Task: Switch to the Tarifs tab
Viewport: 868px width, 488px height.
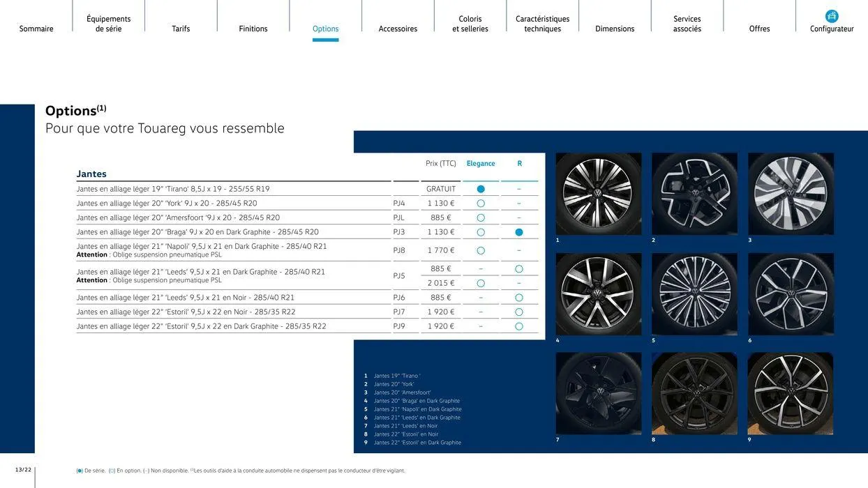Action: (x=181, y=29)
